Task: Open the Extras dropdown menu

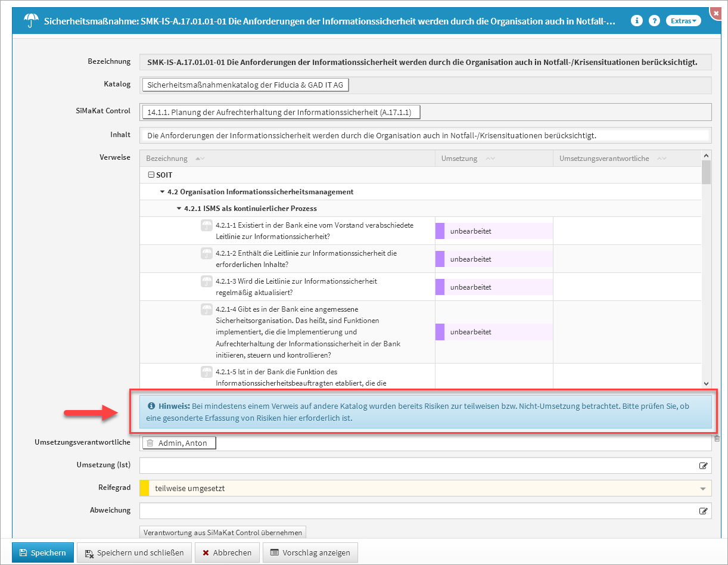Action: click(x=683, y=21)
